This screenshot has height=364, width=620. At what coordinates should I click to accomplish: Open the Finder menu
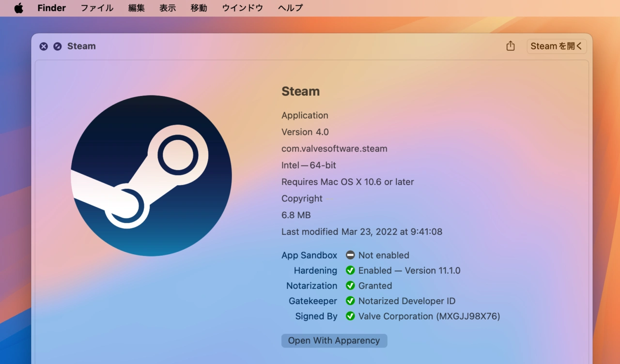tap(51, 8)
